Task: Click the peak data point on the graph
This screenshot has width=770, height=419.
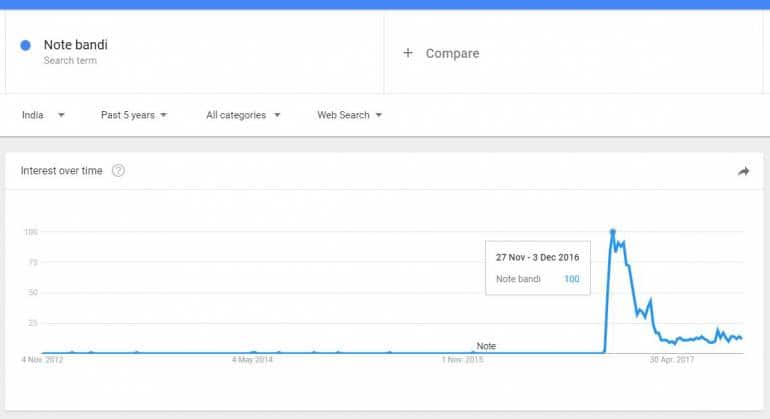Action: (612, 232)
